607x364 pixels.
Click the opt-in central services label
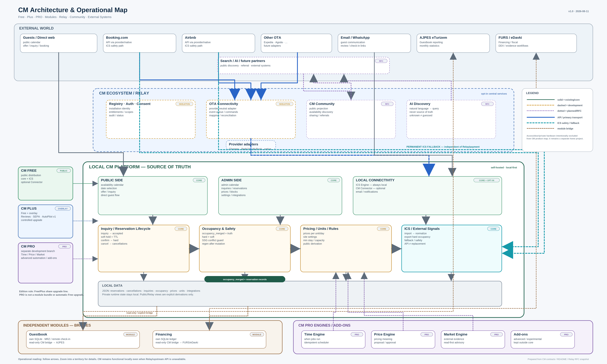(494, 94)
